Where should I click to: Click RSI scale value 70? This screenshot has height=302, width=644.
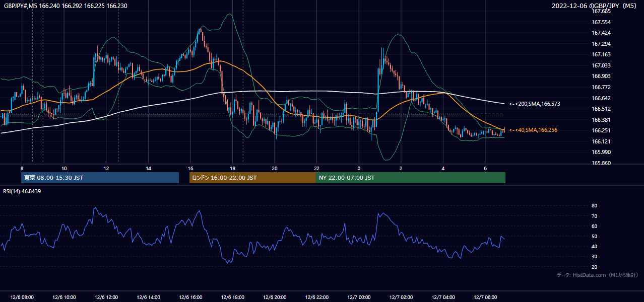594,216
